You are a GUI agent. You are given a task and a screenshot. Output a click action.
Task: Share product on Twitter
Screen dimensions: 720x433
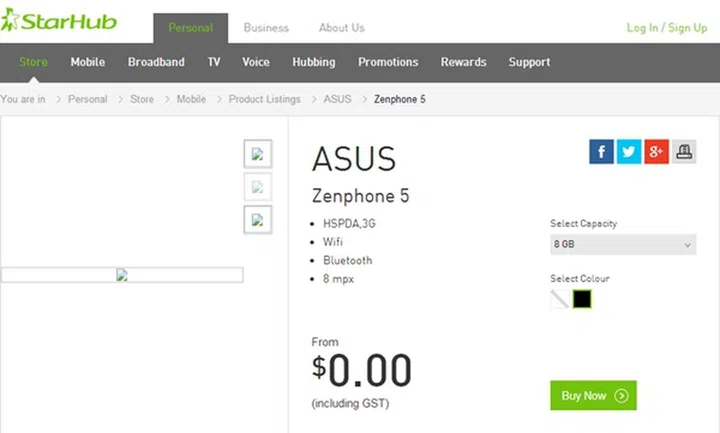point(629,152)
